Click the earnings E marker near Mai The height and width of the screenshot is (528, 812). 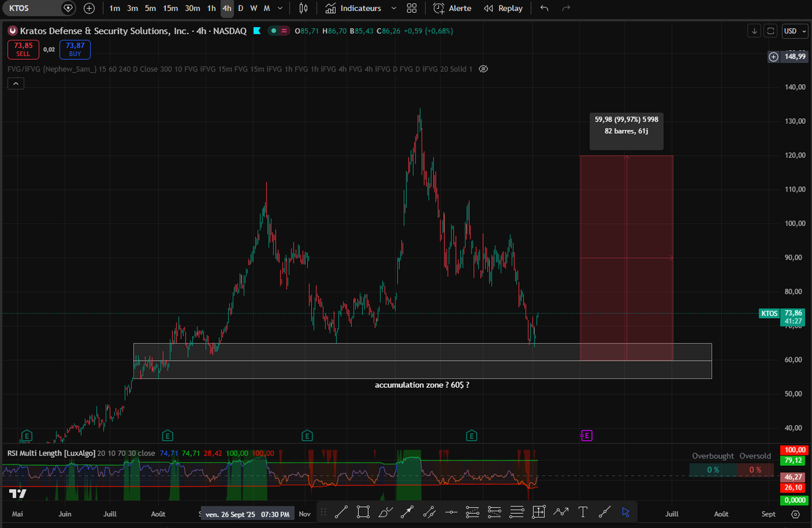[x=27, y=435]
